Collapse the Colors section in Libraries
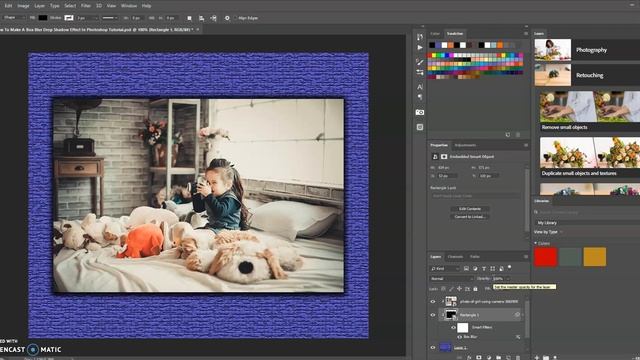Viewport: 640px width, 360px height. coord(536,243)
